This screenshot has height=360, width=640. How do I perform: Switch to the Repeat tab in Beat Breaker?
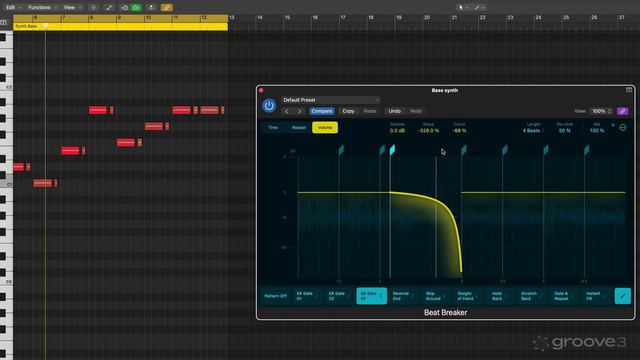click(x=299, y=128)
